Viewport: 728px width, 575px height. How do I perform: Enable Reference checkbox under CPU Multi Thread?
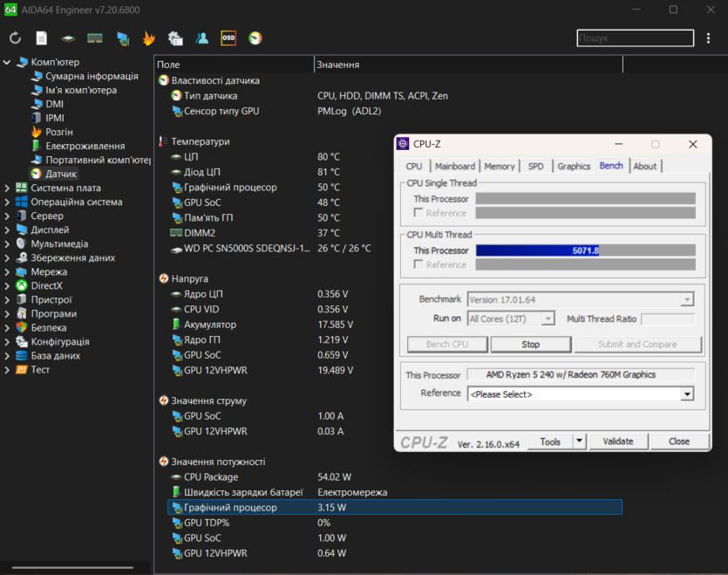click(x=418, y=264)
